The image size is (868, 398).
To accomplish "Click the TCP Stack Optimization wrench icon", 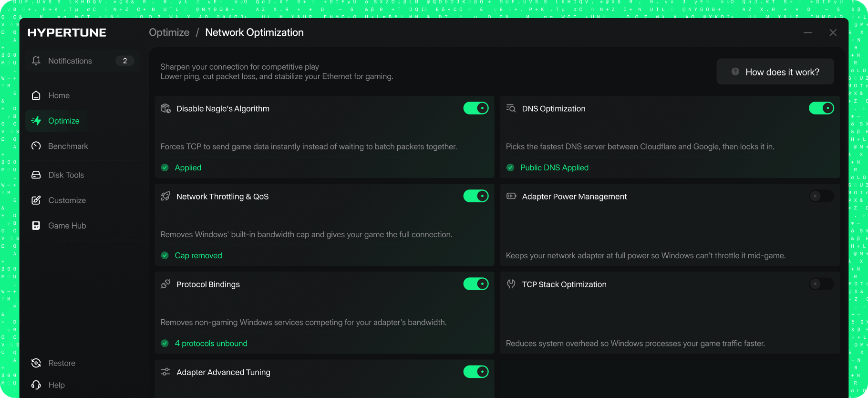I will point(511,284).
